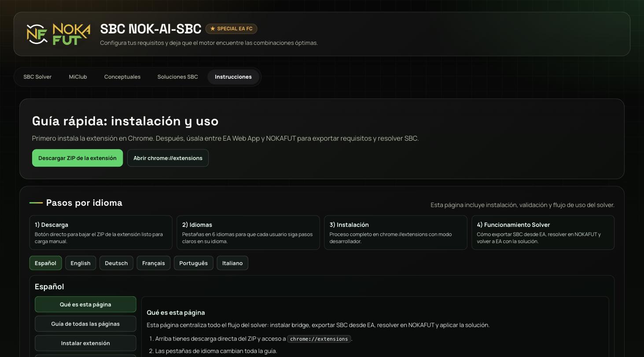Open the Qué es esta página section
644x357 pixels.
pos(85,304)
